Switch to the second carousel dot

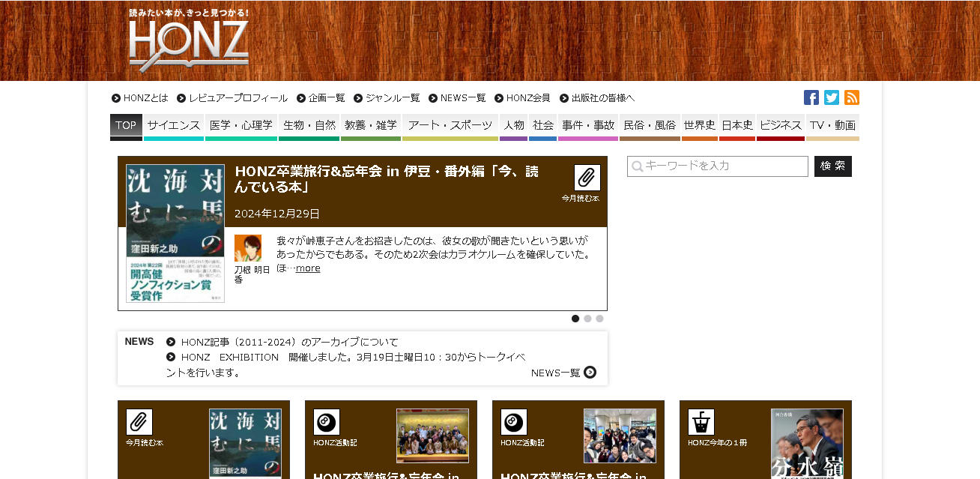587,319
